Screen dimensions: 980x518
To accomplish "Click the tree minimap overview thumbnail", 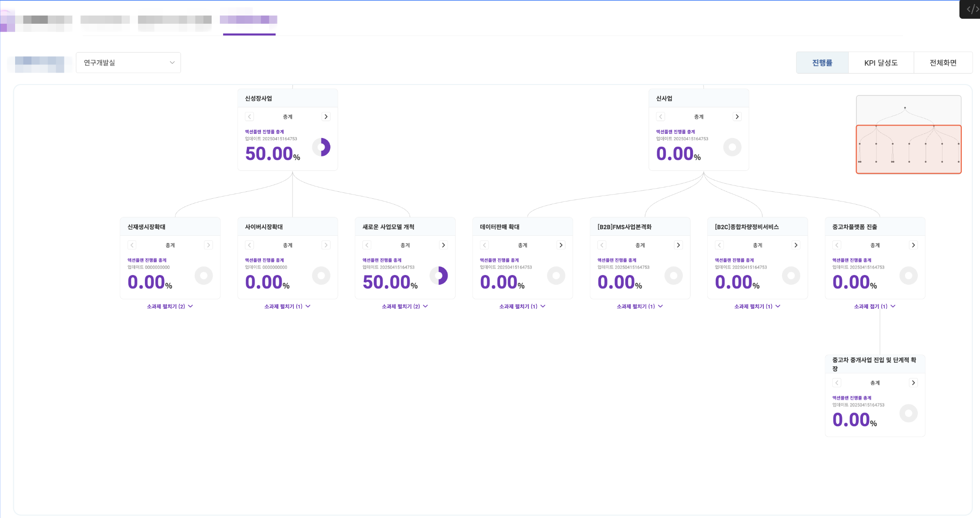I will pos(908,134).
